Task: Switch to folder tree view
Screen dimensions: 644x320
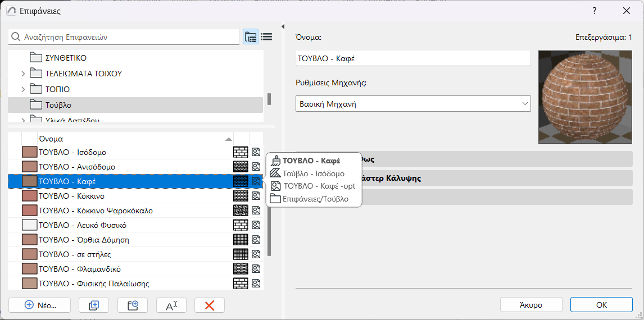Action: click(x=251, y=37)
